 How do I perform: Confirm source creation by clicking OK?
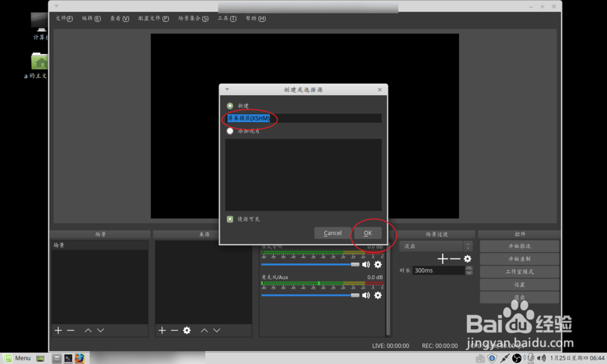click(x=367, y=232)
